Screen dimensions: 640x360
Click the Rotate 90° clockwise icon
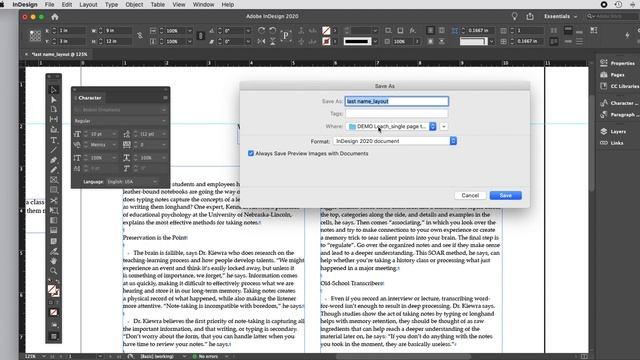pyautogui.click(x=262, y=31)
